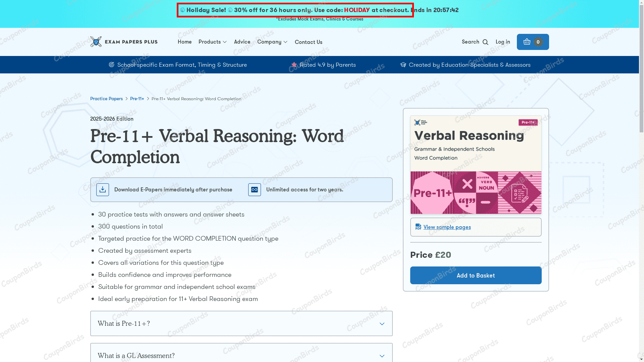The width and height of the screenshot is (644, 362).
Task: Click the target icon beside School-specific Exam Format
Action: pos(111,65)
